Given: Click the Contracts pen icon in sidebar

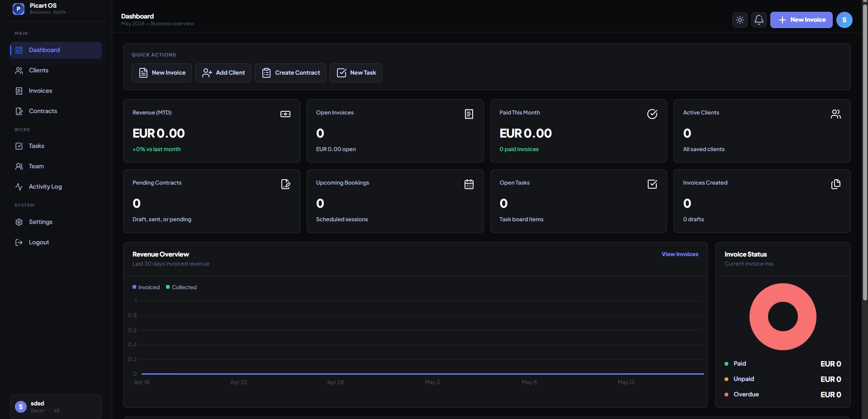Looking at the screenshot, I should point(19,111).
